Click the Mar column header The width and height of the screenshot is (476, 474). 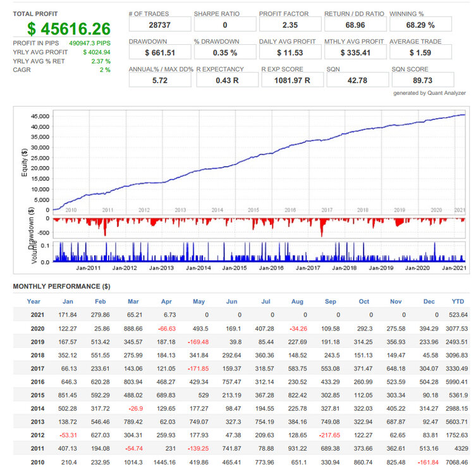133,301
